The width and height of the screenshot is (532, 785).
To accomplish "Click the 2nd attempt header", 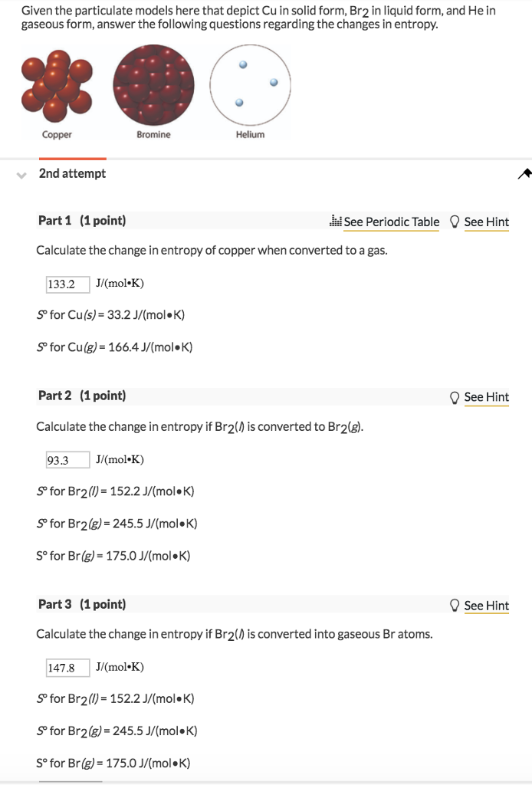I will (x=71, y=174).
